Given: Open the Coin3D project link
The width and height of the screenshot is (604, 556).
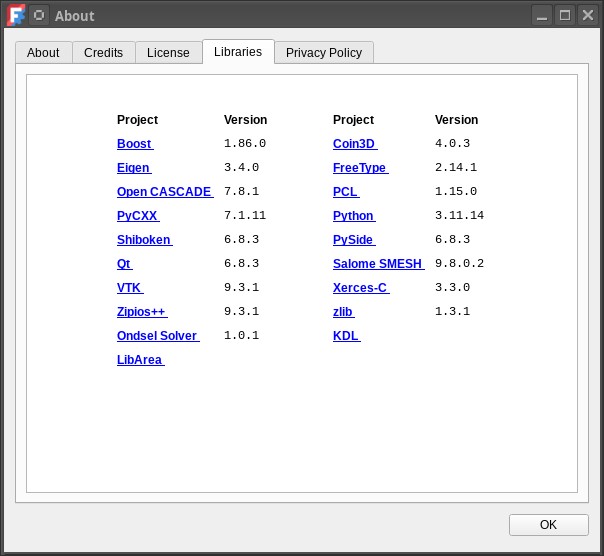Looking at the screenshot, I should [354, 144].
